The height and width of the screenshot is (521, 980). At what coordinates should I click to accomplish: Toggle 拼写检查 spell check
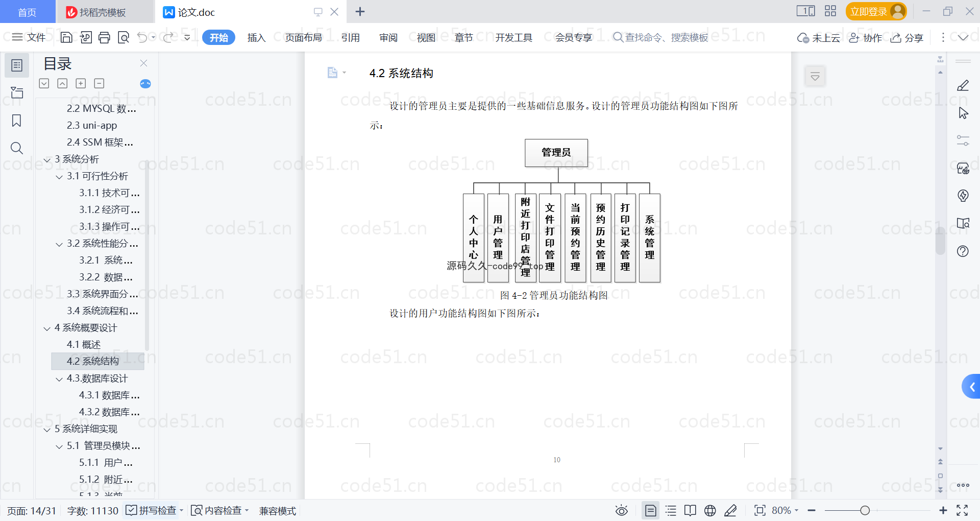pos(151,510)
